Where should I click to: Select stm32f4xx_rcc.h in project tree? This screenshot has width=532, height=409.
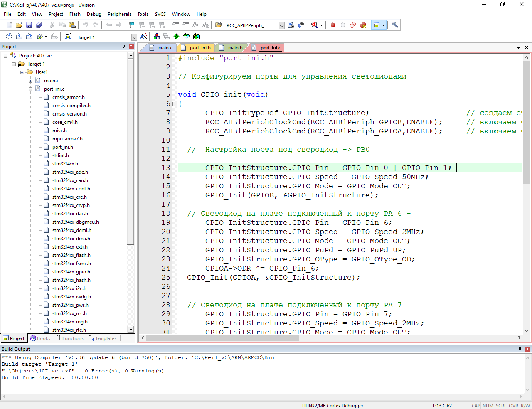click(69, 313)
